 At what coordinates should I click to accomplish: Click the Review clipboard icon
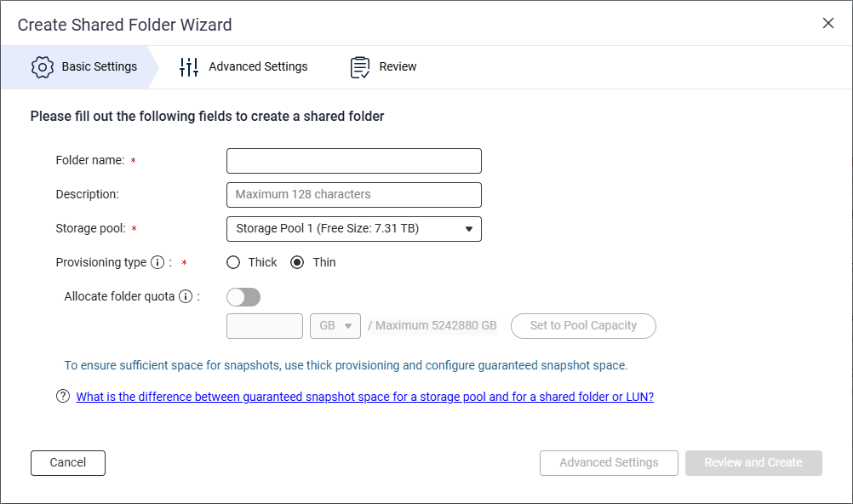coord(360,67)
